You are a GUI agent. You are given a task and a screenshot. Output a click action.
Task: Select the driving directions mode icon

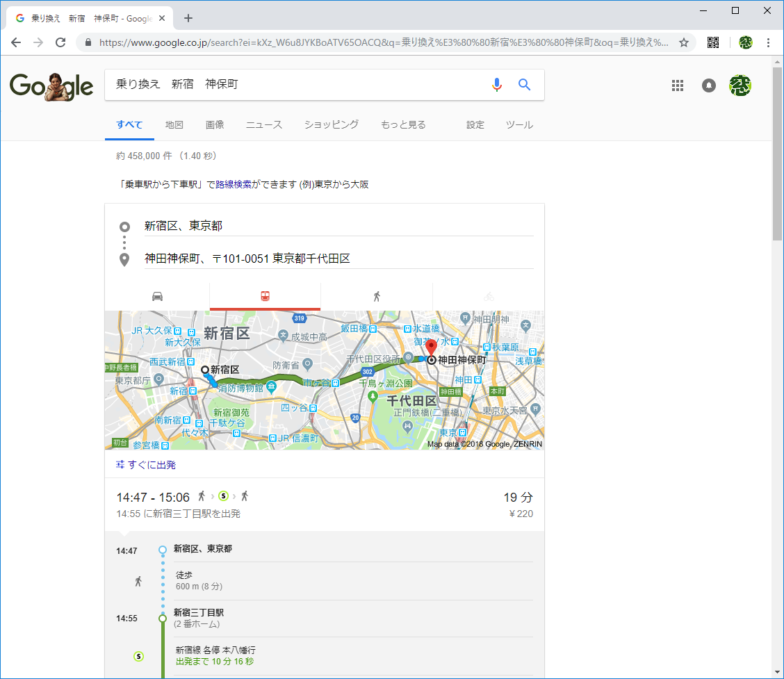156,295
